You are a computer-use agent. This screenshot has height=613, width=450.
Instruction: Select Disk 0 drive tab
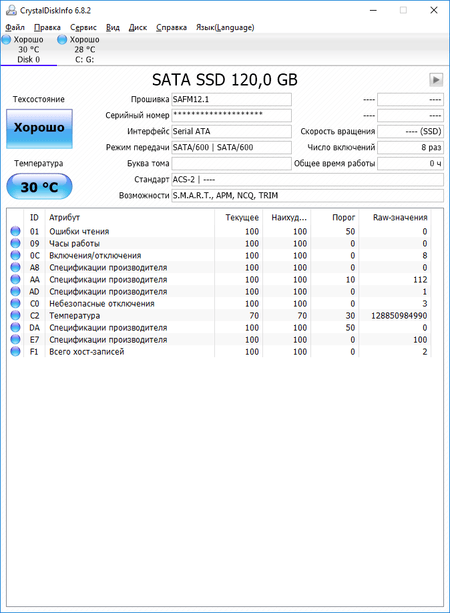click(x=29, y=49)
